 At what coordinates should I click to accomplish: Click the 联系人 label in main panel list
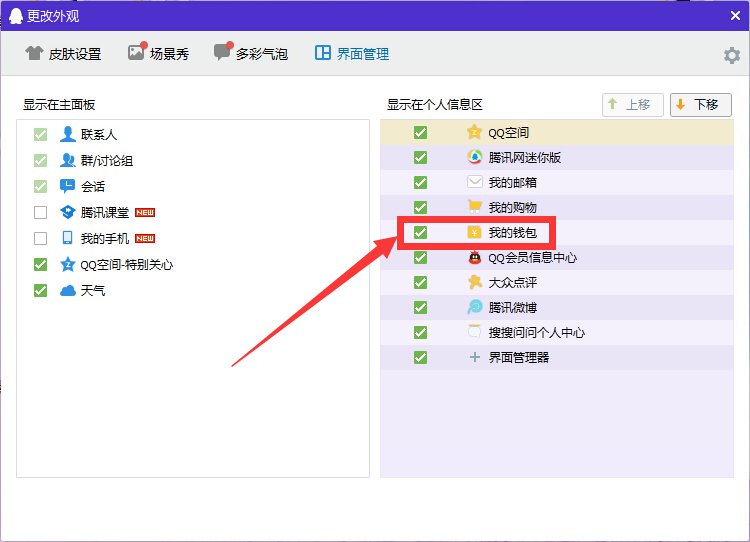tap(99, 134)
